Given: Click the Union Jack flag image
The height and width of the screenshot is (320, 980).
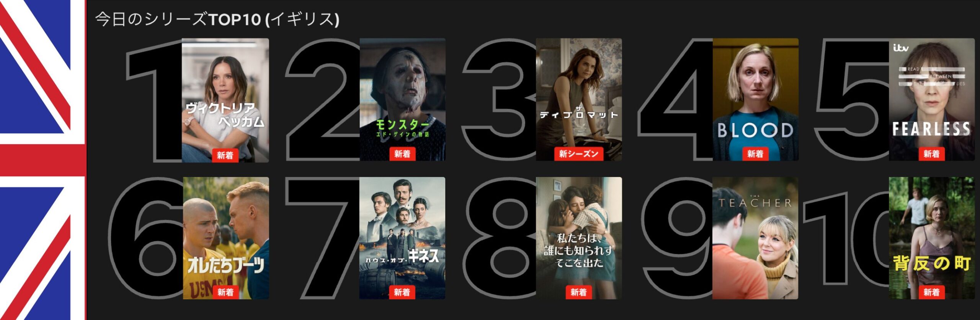Looking at the screenshot, I should pyautogui.click(x=43, y=160).
